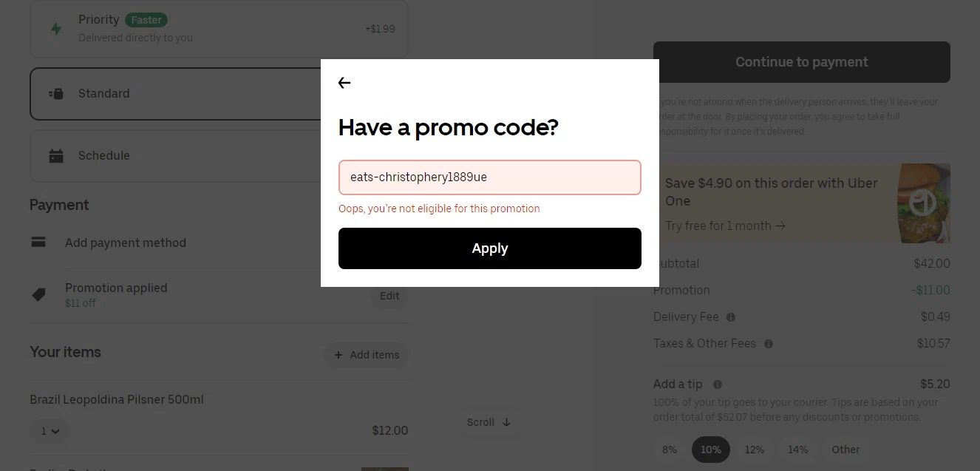The width and height of the screenshot is (980, 471).
Task: Click the Schedule calendar icon
Action: tap(56, 156)
